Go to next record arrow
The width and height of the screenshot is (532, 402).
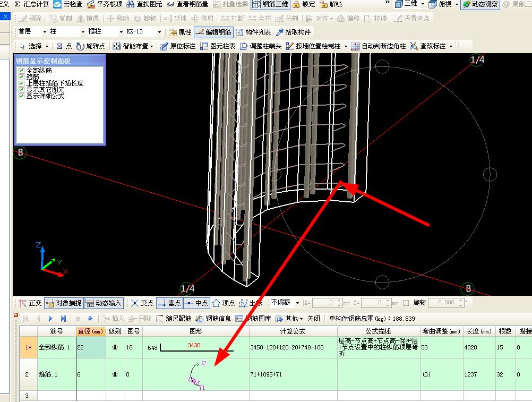click(x=50, y=319)
